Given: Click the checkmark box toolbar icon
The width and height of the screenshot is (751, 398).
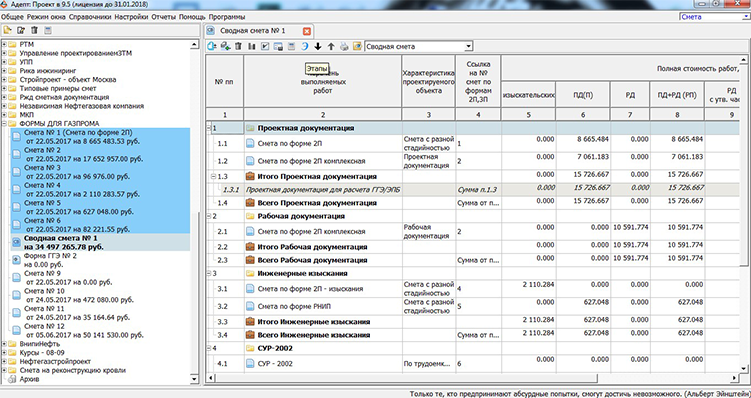Looking at the screenshot, I should (x=265, y=46).
